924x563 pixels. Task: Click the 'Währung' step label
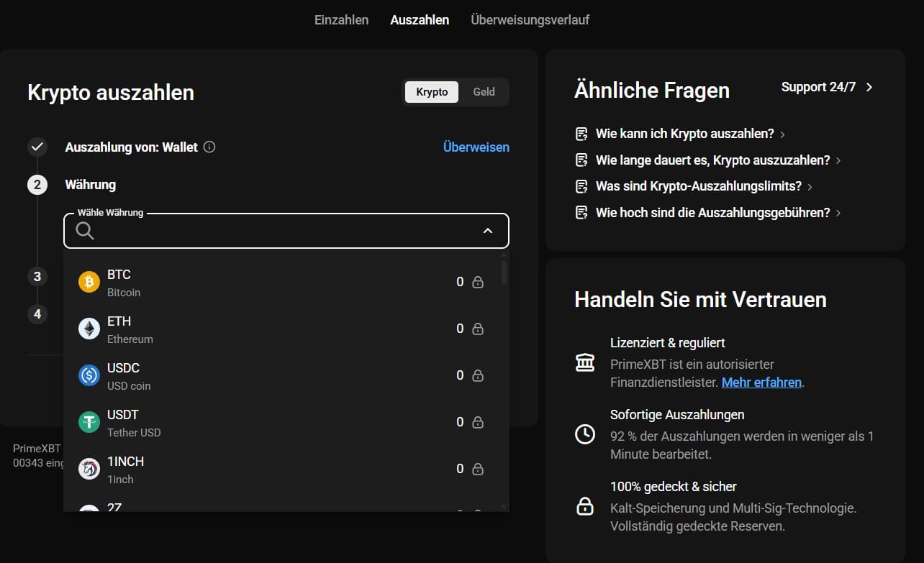pos(91,185)
